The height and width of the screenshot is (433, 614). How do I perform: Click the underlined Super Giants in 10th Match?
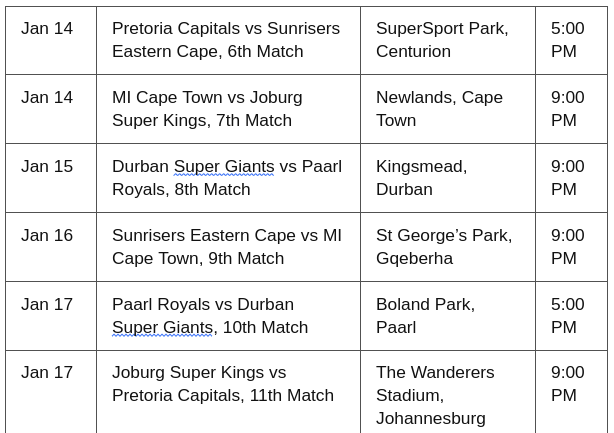tap(162, 328)
